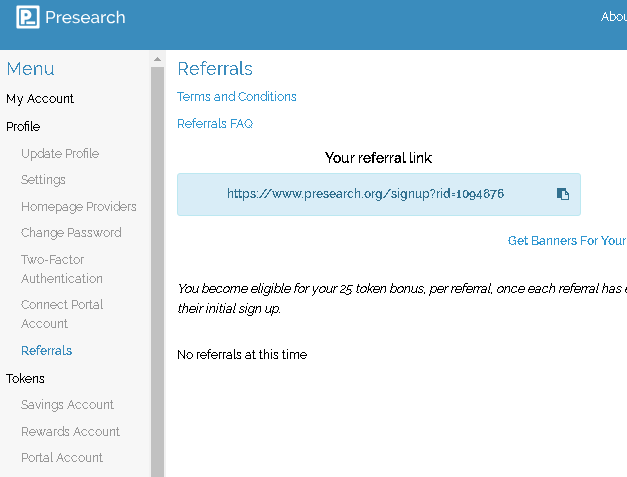The width and height of the screenshot is (627, 477).
Task: Open Savings Account page
Action: (67, 405)
